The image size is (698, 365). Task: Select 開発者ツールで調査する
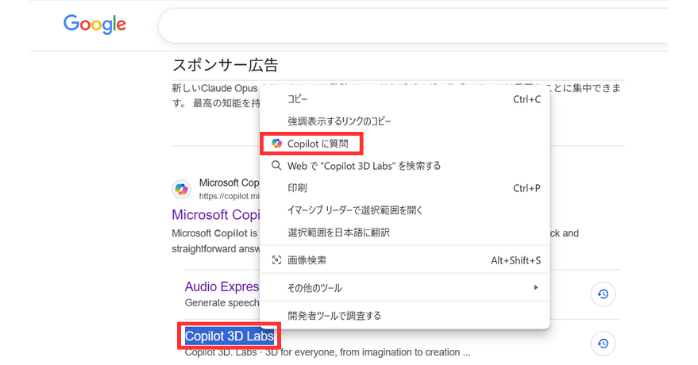405,316
